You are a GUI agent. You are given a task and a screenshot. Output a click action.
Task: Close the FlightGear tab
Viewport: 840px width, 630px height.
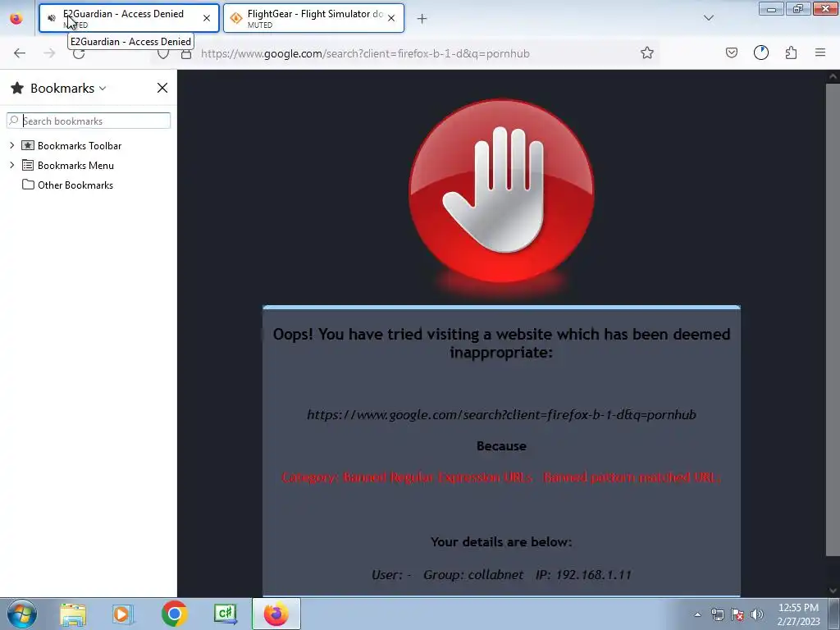(x=391, y=18)
